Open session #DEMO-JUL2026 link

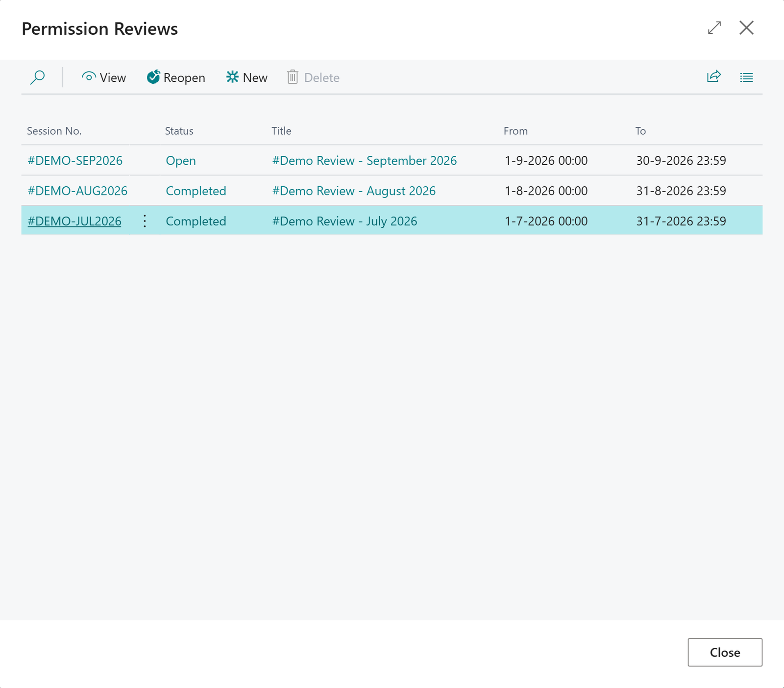click(x=74, y=221)
